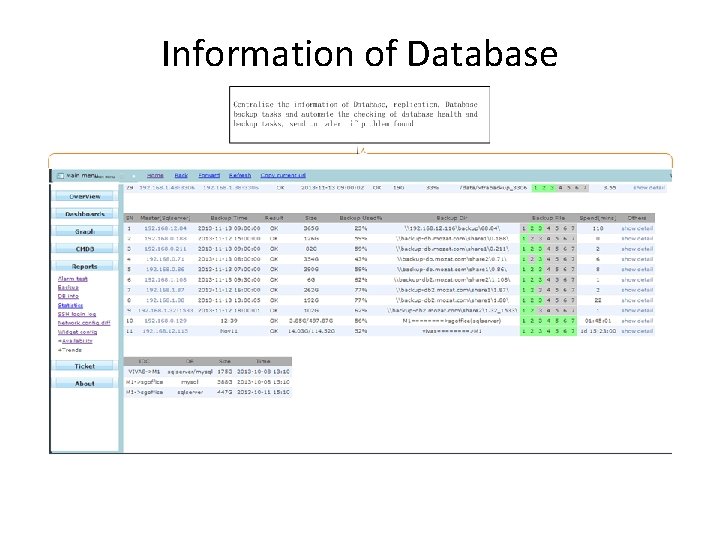Open the Network config diff link
Viewport: 720px width, 540px height.
click(84, 323)
